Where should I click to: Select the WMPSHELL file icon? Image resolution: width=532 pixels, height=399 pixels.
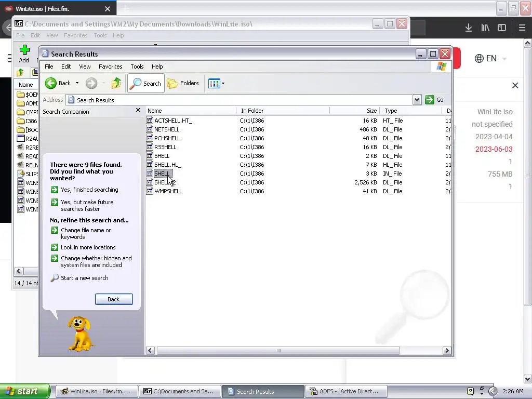150,191
